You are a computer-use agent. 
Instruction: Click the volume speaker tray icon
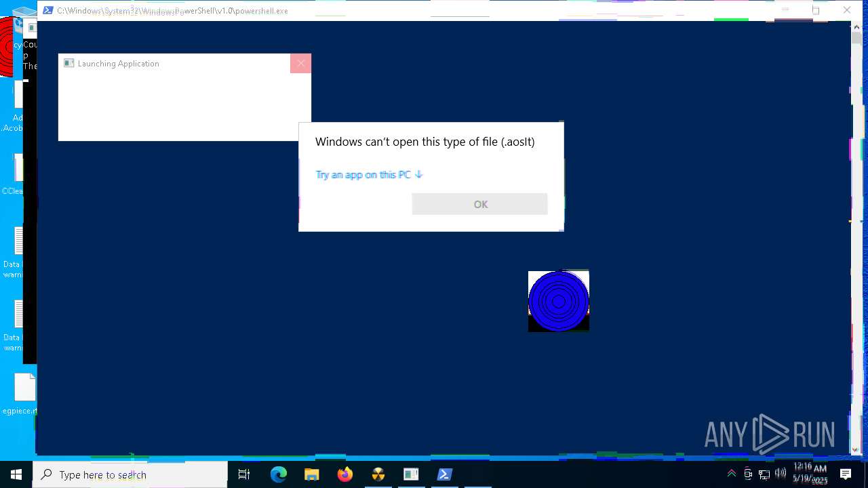coord(780,473)
